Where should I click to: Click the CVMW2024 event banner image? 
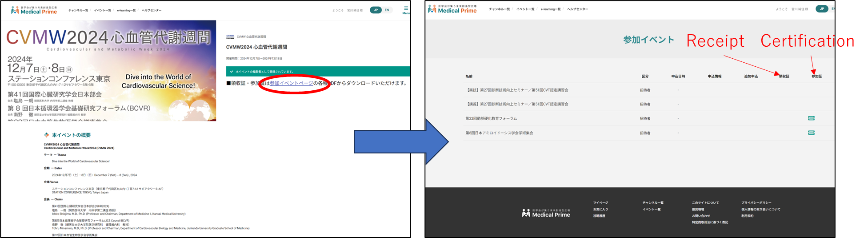click(x=108, y=70)
